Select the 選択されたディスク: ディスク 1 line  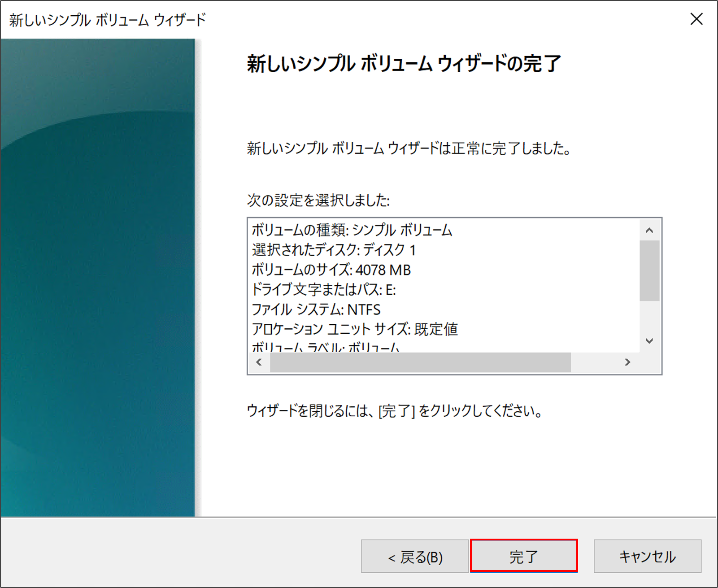coord(334,250)
